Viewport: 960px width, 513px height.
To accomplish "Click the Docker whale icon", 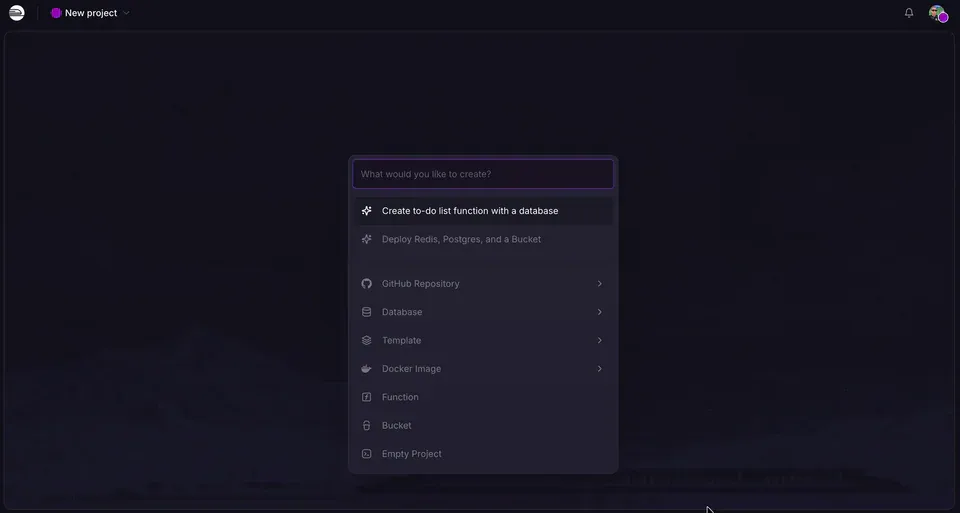I will 366,369.
